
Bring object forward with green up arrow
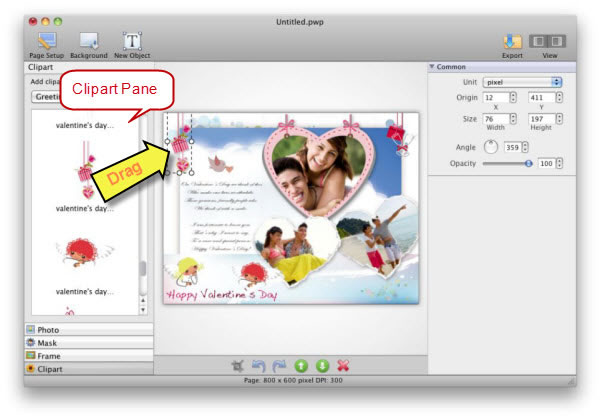pos(300,366)
